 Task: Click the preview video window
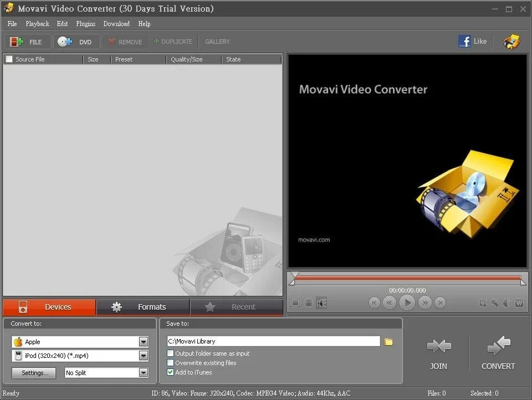click(x=407, y=161)
